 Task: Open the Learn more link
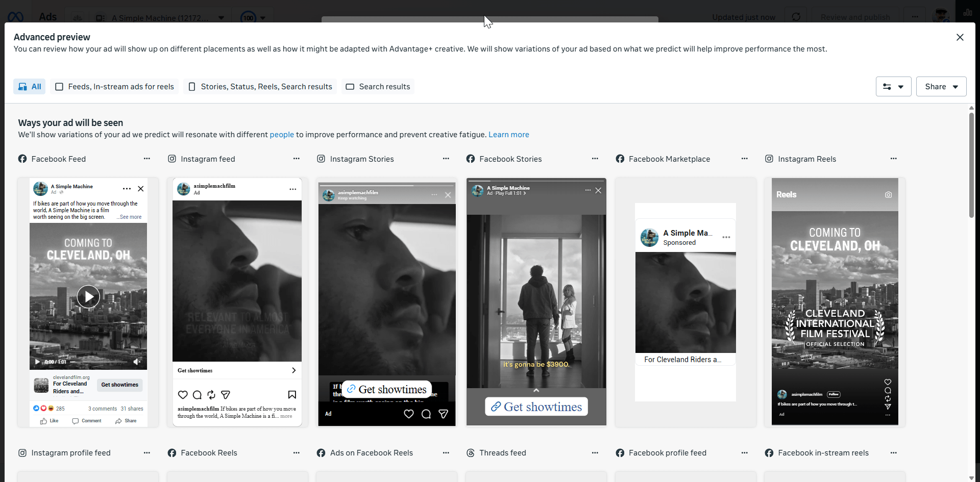[508, 135]
